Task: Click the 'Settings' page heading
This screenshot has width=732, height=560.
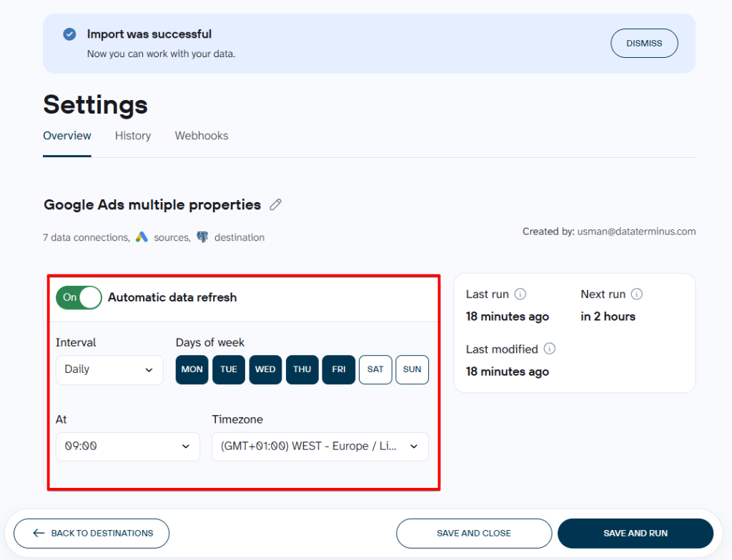Action: coord(96,104)
